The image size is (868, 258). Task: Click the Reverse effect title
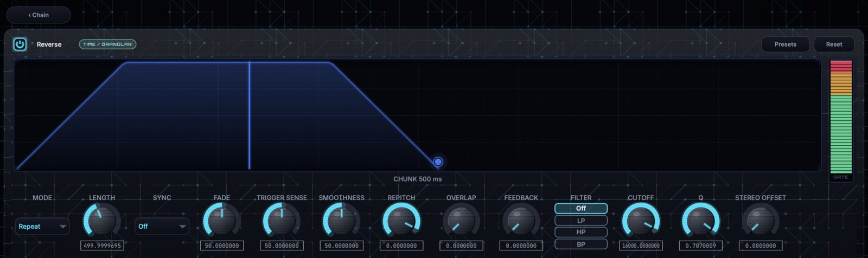click(x=49, y=44)
